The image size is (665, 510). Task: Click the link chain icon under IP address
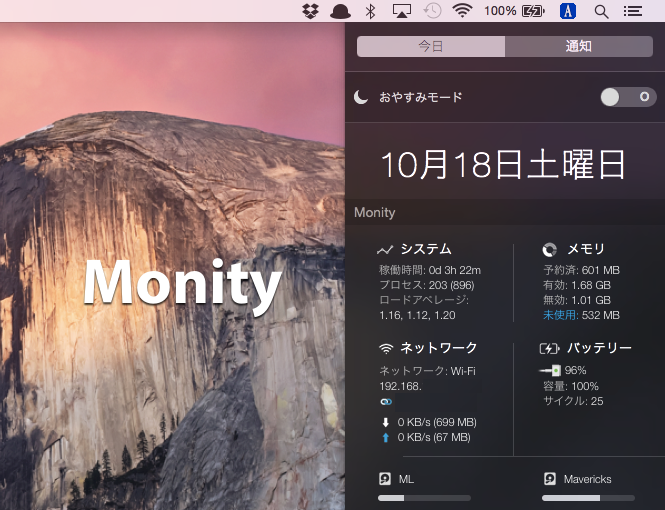click(x=386, y=402)
